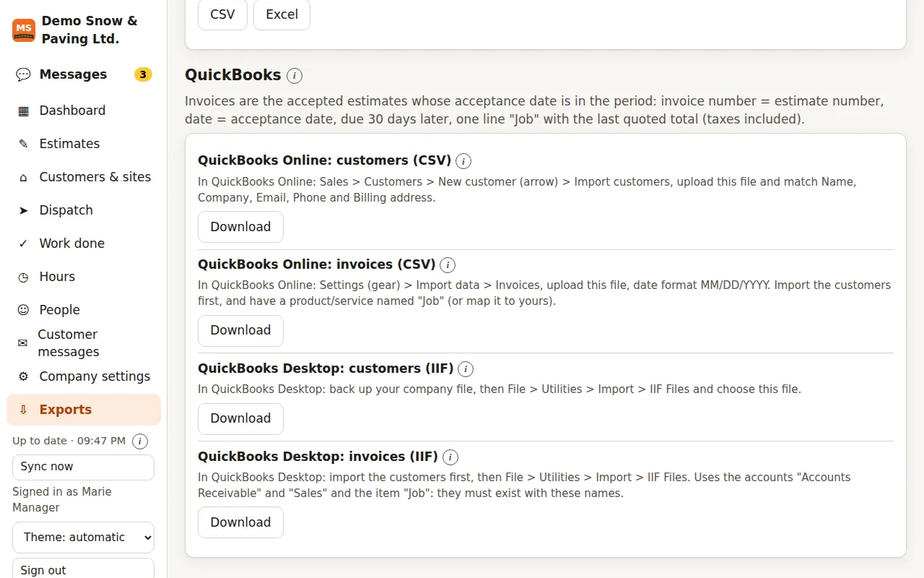Open Company settings page
The height and width of the screenshot is (578, 924).
pos(84,376)
